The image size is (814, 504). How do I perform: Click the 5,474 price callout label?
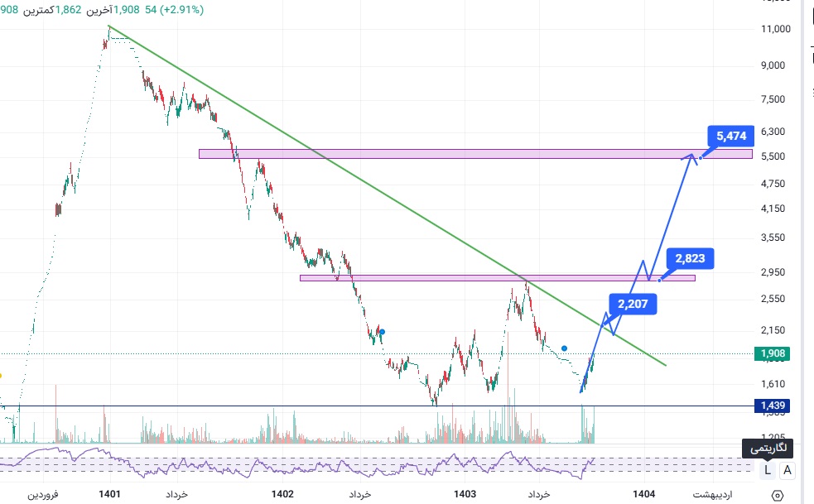click(731, 136)
